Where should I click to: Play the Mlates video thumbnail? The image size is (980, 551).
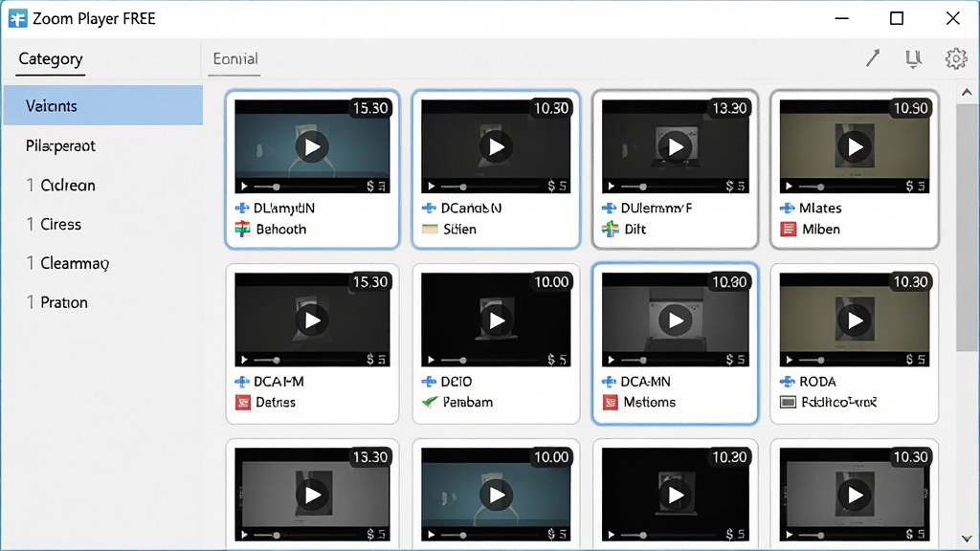855,146
